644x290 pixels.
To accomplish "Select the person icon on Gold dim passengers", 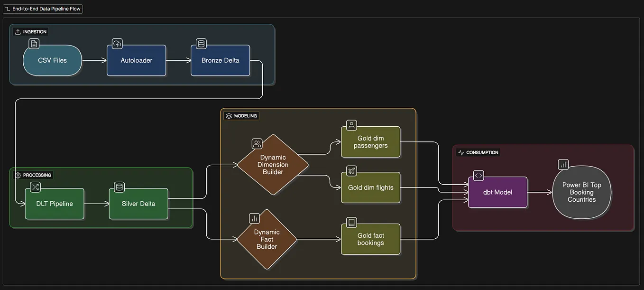I will pos(351,125).
